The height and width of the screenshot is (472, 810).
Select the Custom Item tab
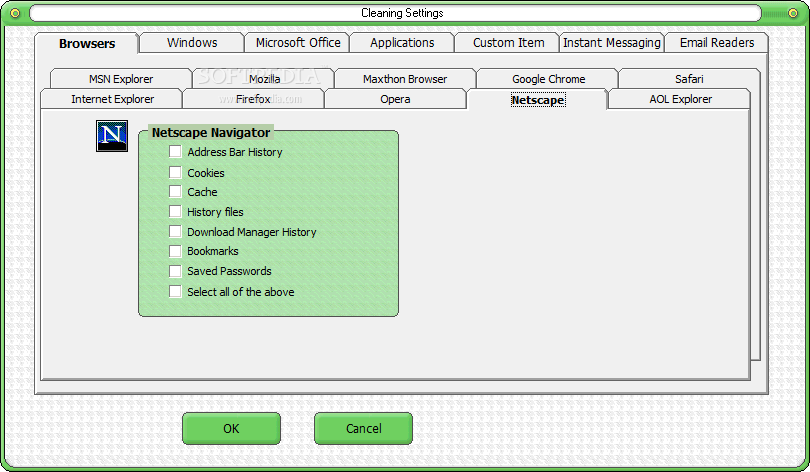pyautogui.click(x=508, y=43)
